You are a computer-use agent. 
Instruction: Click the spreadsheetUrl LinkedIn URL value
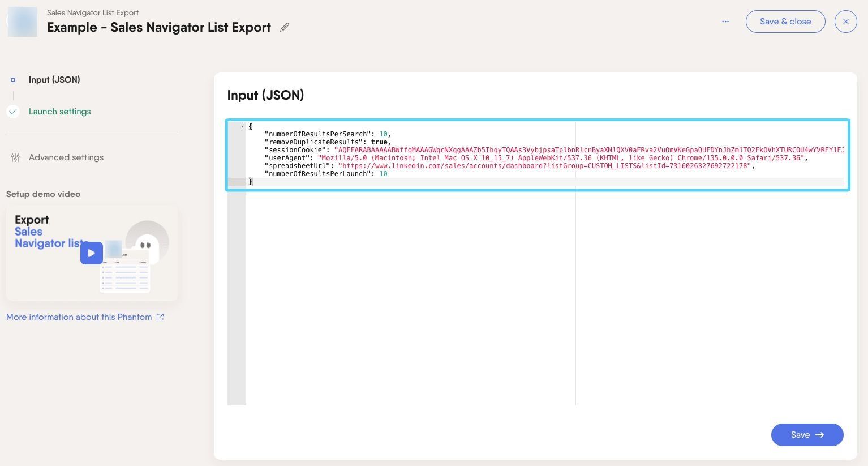click(544, 166)
